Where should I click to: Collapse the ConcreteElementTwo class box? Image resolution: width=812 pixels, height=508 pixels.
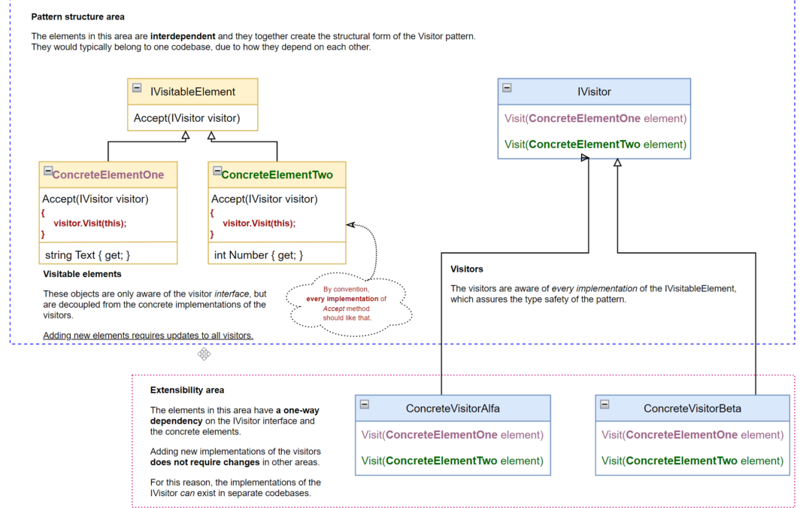217,172
